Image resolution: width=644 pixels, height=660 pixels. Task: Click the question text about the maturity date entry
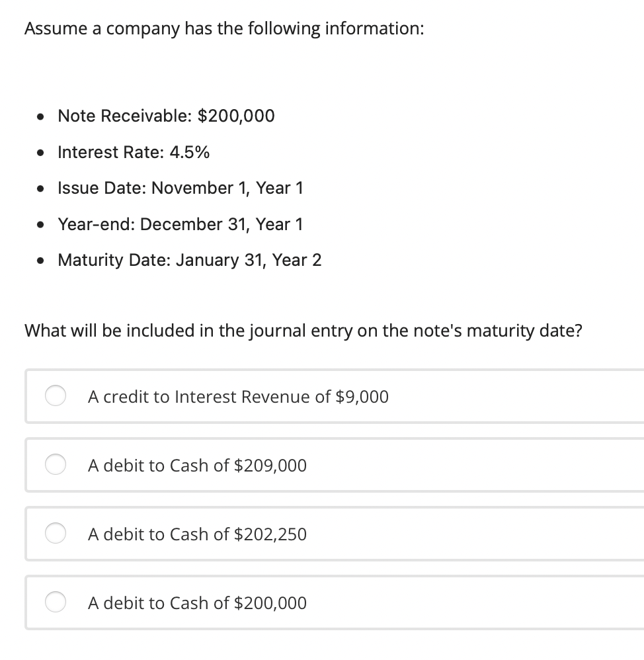pos(303,330)
